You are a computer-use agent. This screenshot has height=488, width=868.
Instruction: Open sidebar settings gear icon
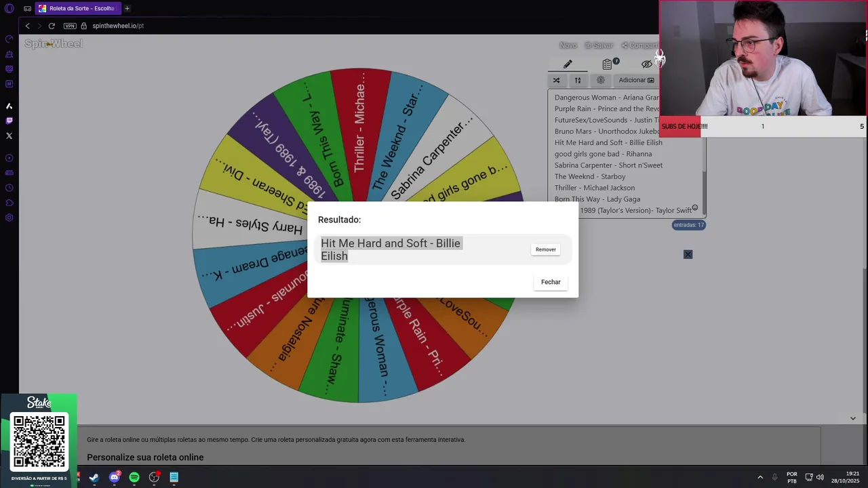[9, 218]
